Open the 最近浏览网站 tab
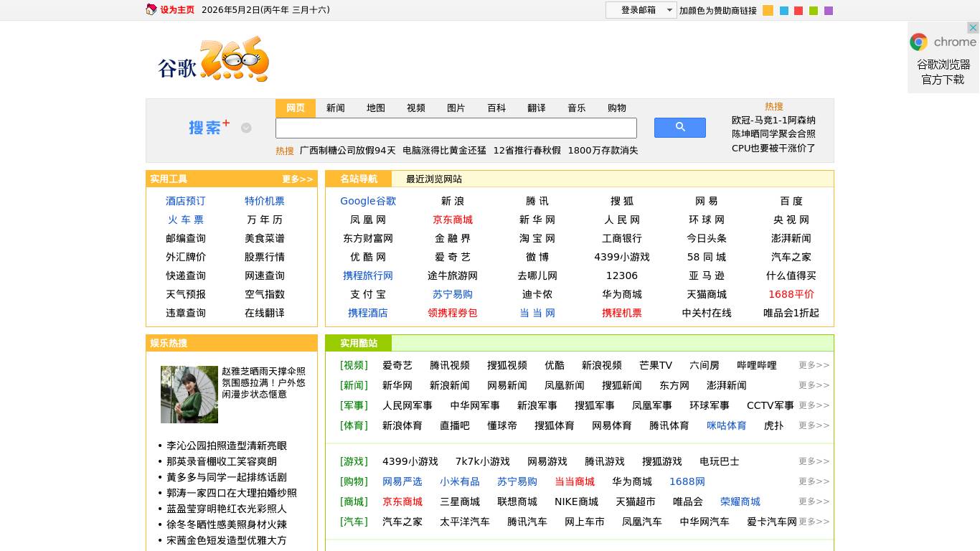 coord(434,179)
